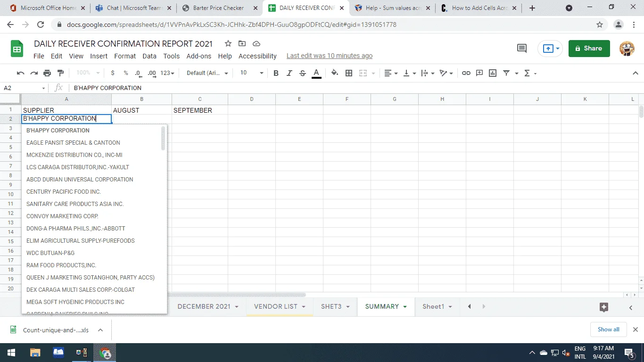This screenshot has height=362, width=644.
Task: Increase decimal places
Action: click(x=152, y=73)
